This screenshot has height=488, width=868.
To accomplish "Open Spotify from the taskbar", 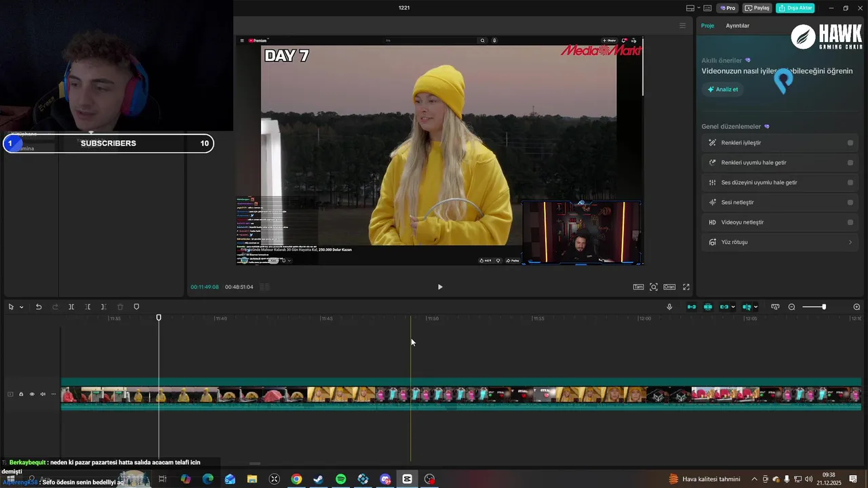I will tap(340, 479).
